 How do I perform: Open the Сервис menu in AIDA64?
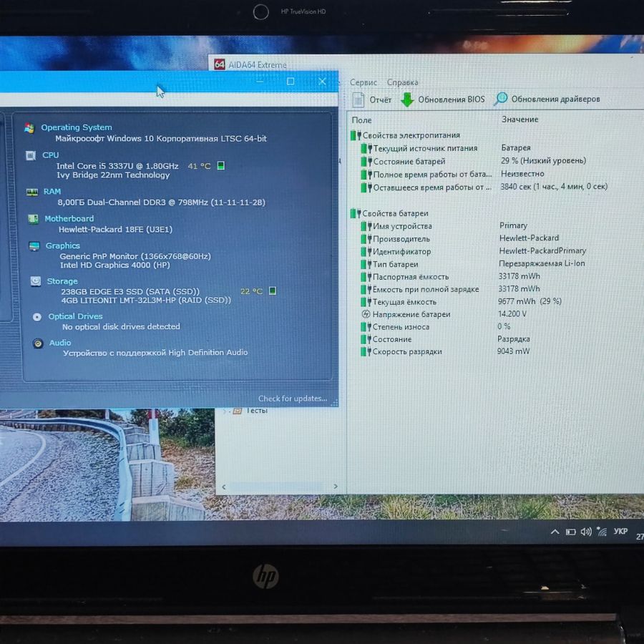(363, 82)
